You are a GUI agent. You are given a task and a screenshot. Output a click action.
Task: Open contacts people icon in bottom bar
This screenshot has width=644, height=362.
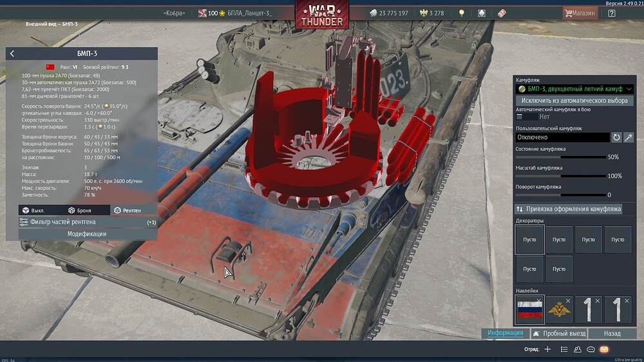click(578, 349)
